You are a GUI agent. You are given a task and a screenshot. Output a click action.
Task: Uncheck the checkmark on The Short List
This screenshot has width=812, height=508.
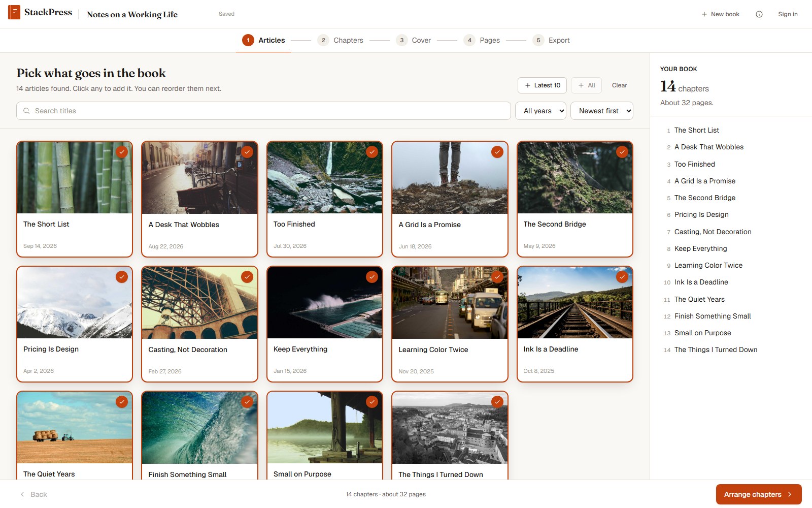click(122, 152)
